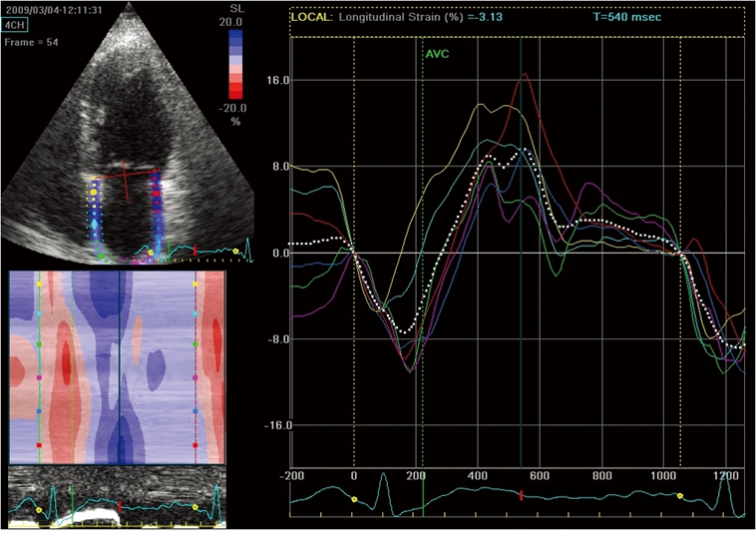Click the '-16.0' y-axis label
756x554 pixels.
(x=277, y=425)
